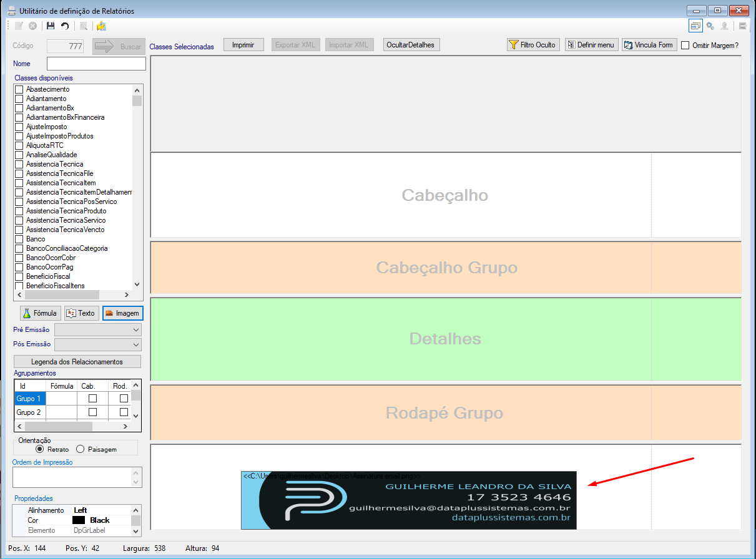Select the Paisagem orientation radio

80,449
